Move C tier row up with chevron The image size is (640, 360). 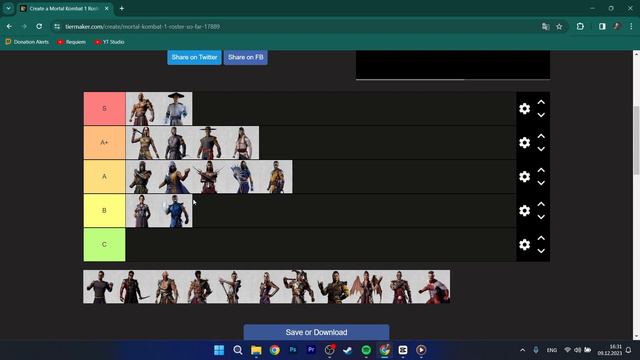pos(541,238)
